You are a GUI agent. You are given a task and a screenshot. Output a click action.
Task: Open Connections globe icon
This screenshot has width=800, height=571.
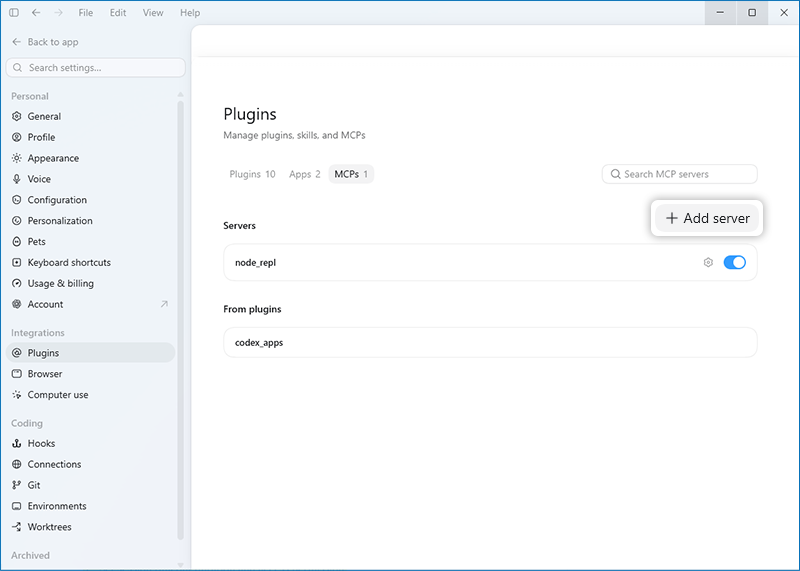point(17,464)
